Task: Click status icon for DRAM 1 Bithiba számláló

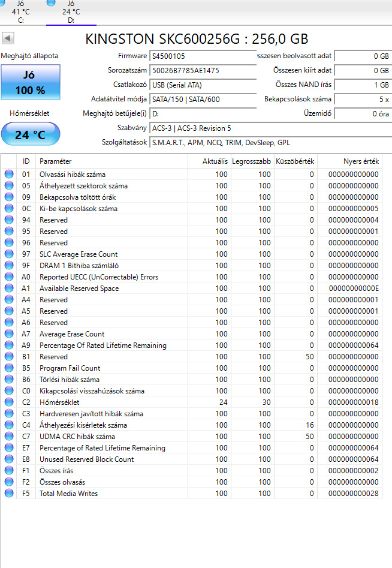Action: [x=9, y=265]
